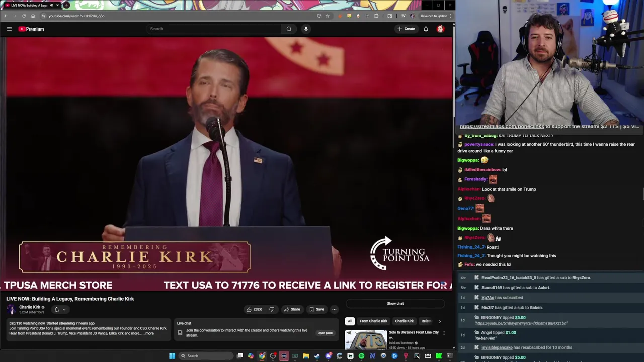Go back in the browser

(6, 16)
